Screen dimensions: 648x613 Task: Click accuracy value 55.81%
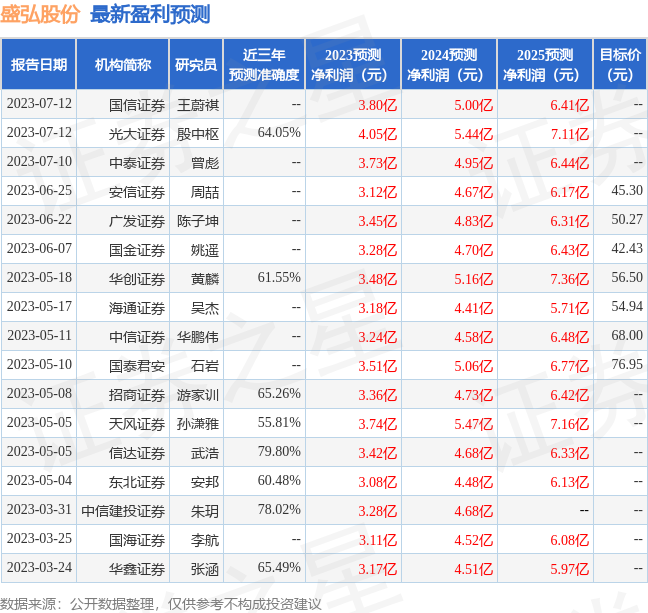(x=279, y=422)
